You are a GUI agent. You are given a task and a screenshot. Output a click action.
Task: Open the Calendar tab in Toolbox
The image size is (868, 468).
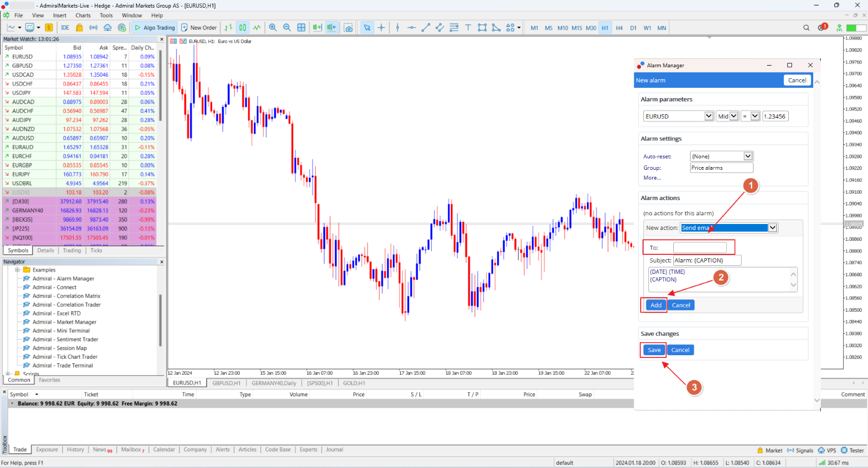164,450
